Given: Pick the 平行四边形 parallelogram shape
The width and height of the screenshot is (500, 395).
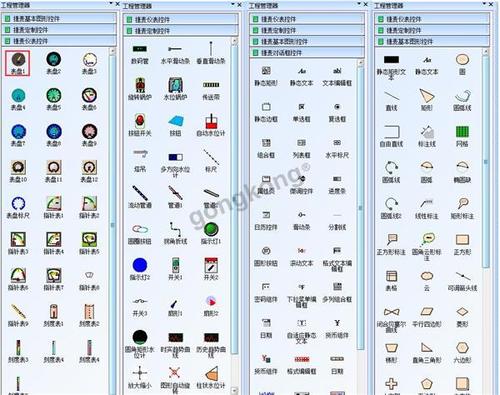Looking at the screenshot, I should [x=427, y=317].
